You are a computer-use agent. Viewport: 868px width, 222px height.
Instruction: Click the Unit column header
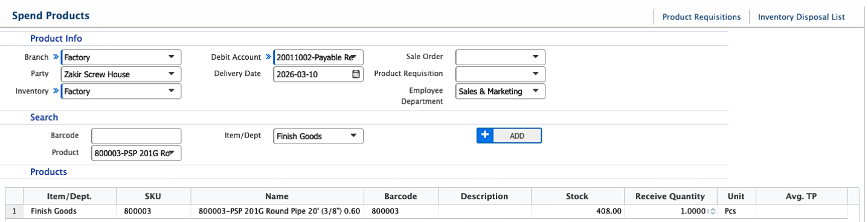pos(736,196)
